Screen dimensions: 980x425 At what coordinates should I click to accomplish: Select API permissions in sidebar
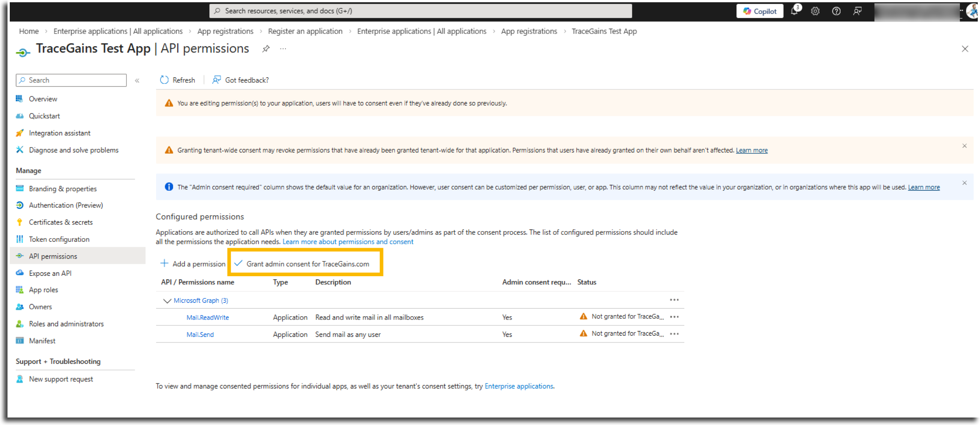[77, 256]
